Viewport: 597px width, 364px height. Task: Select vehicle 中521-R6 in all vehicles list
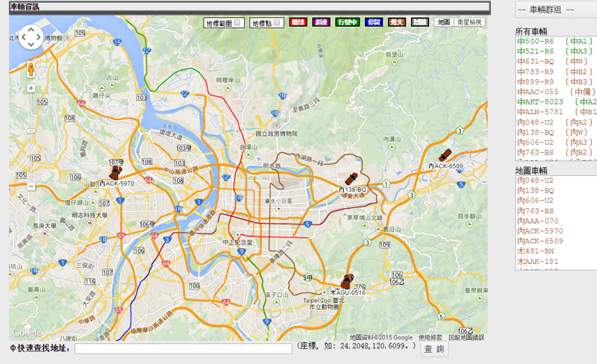555,51
